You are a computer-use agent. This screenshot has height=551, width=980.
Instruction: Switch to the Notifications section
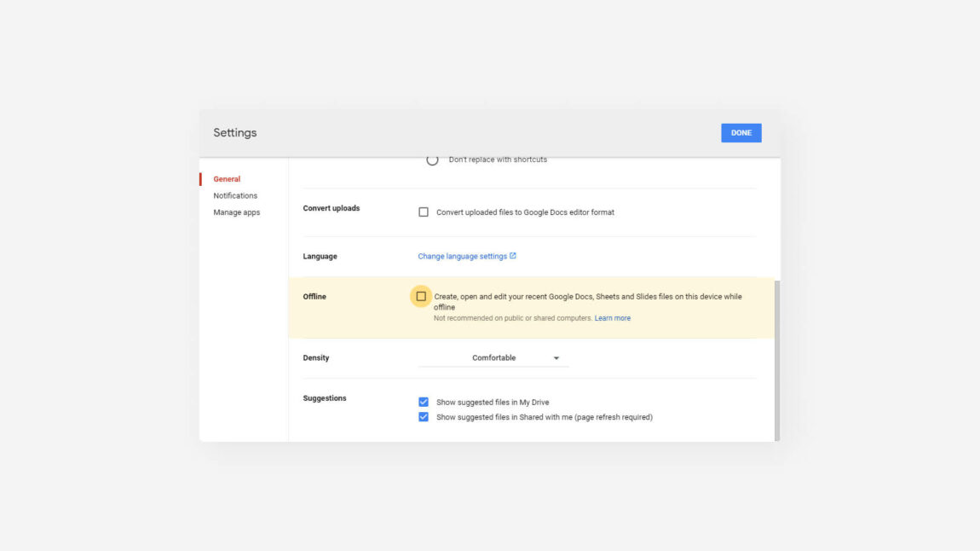[236, 195]
